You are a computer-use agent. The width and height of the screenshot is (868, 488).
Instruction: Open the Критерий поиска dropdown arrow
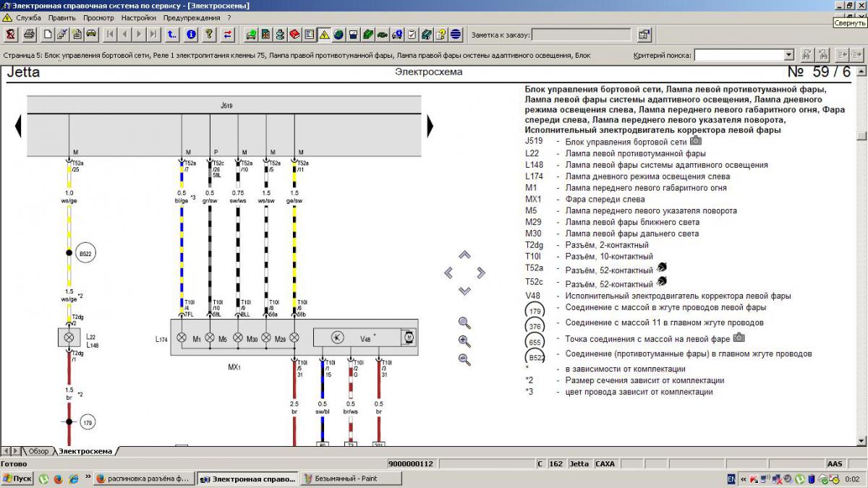(789, 55)
